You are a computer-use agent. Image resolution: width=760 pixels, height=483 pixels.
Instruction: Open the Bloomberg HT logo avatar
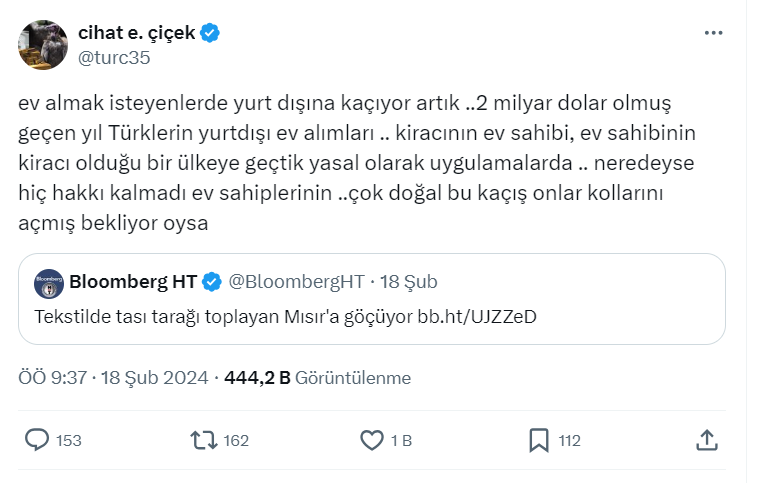pos(49,283)
